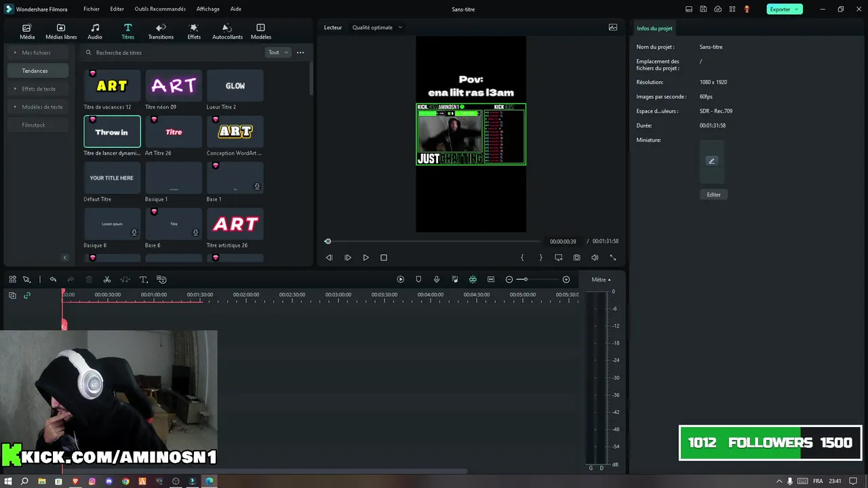Click the preview playback progress slider
This screenshot has height=488, width=868.
[x=434, y=241]
